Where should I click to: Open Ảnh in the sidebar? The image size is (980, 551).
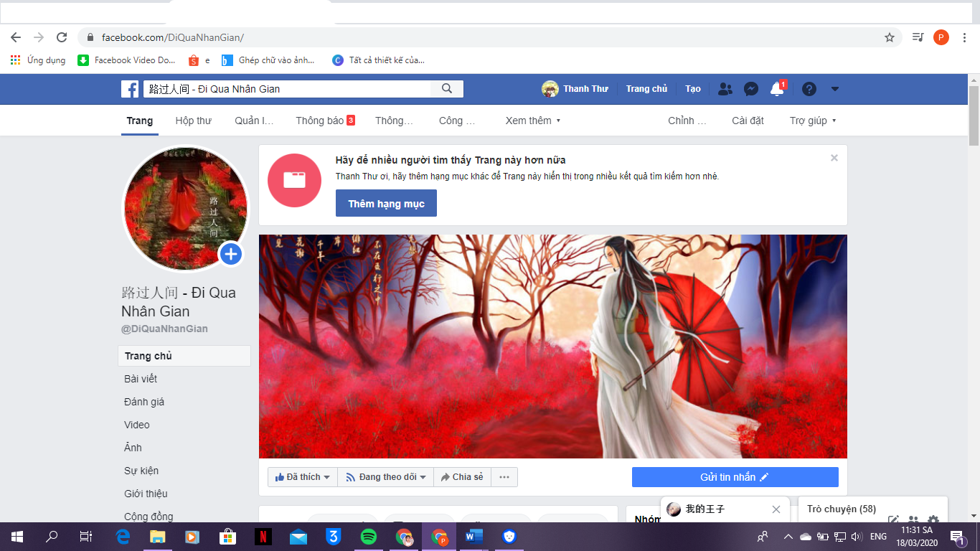[x=133, y=448]
